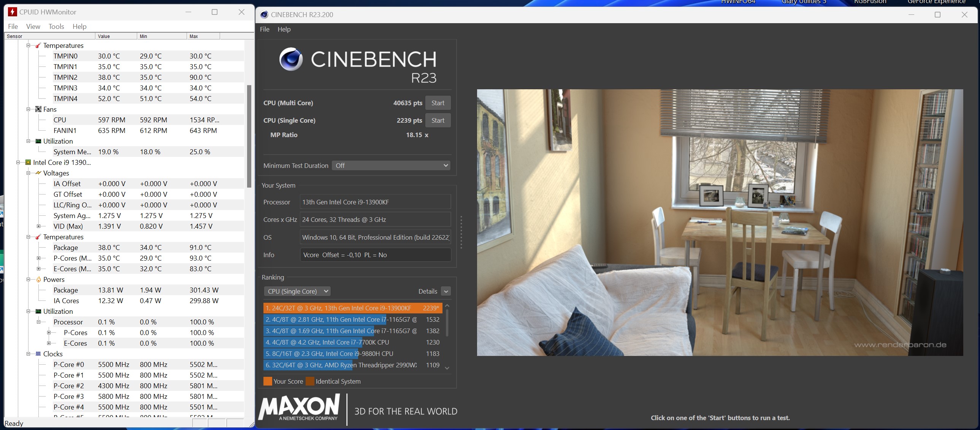Click the orange Your Score legend swatch
This screenshot has width=980, height=430.
click(x=268, y=381)
